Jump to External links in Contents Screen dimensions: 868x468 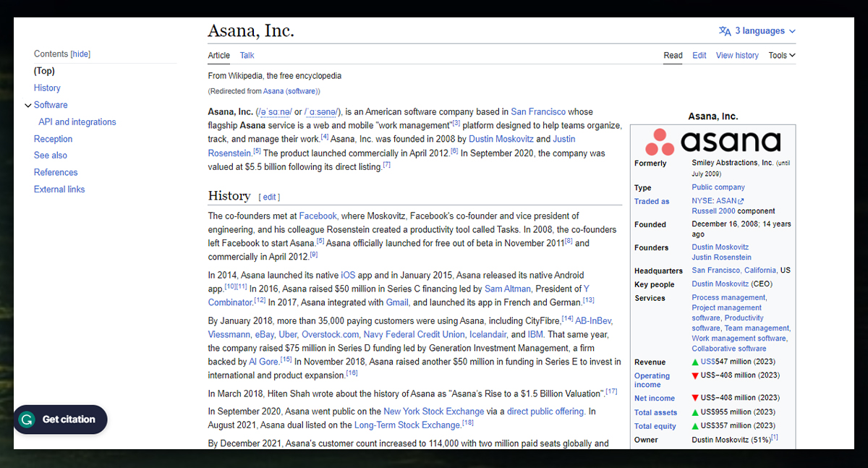point(59,190)
